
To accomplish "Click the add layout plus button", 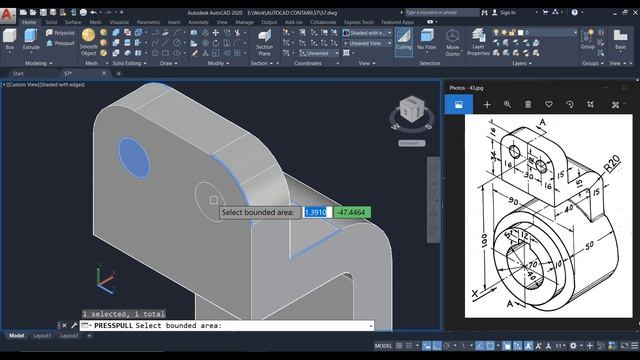I will [89, 336].
